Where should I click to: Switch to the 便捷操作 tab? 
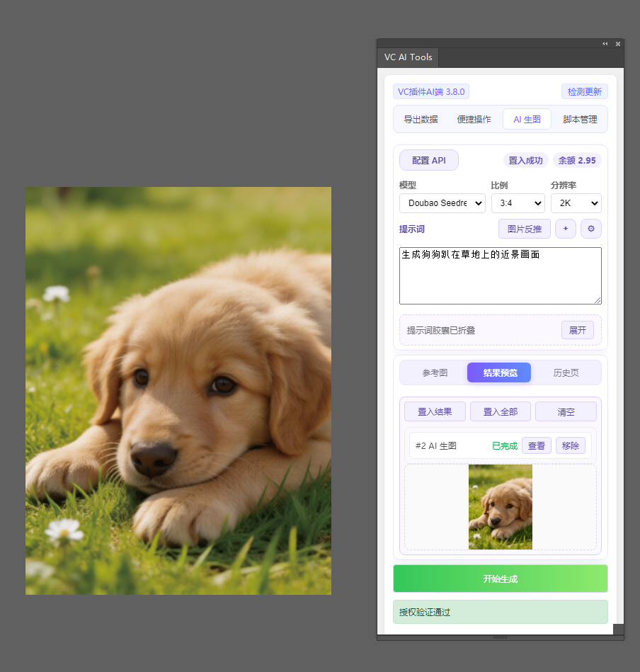tap(474, 120)
